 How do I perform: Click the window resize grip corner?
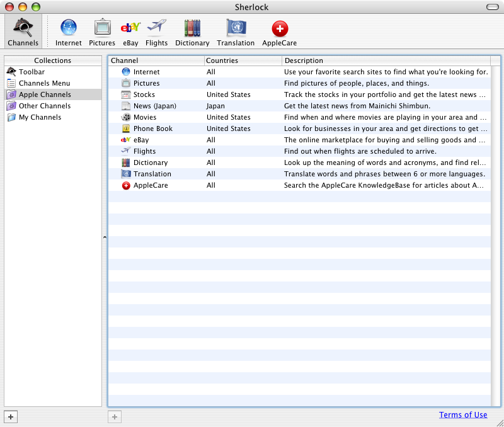pos(500,423)
